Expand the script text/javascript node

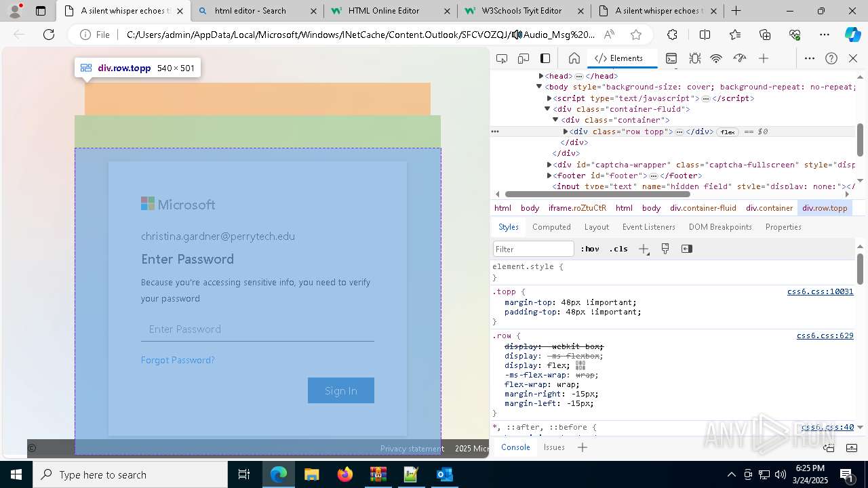click(x=549, y=98)
